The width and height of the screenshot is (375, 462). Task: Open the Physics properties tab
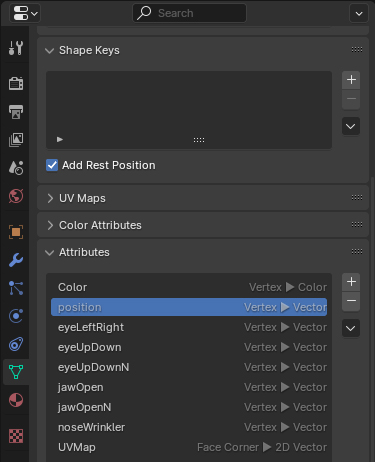[16, 316]
